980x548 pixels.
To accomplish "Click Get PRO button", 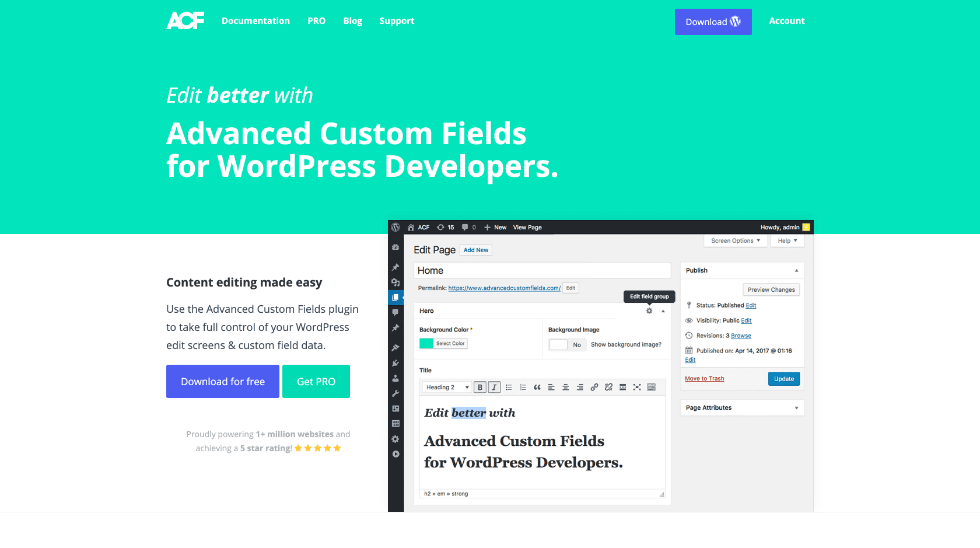I will [x=316, y=382].
